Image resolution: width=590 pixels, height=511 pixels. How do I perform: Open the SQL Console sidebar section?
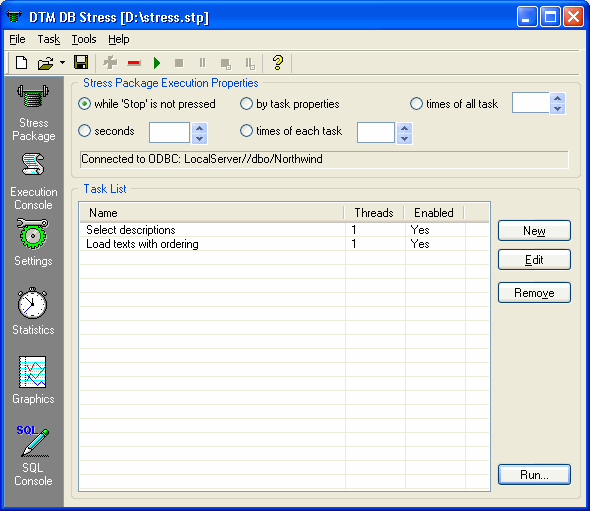(33, 456)
